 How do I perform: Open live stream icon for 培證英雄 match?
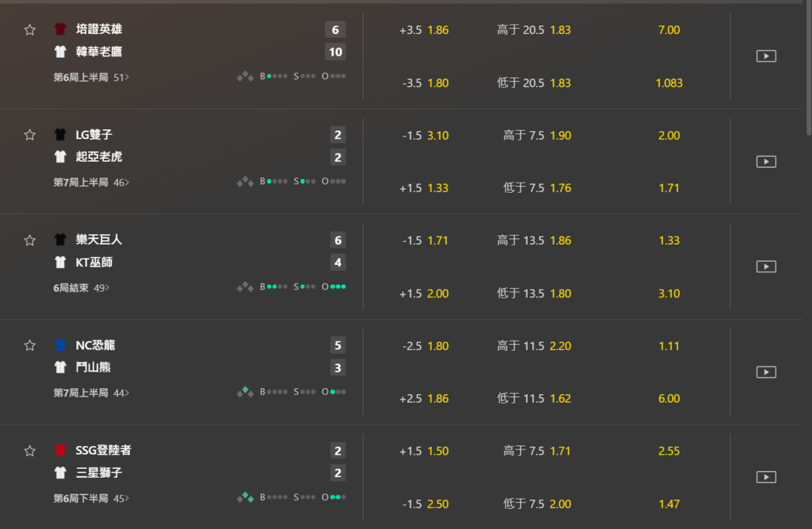(766, 56)
